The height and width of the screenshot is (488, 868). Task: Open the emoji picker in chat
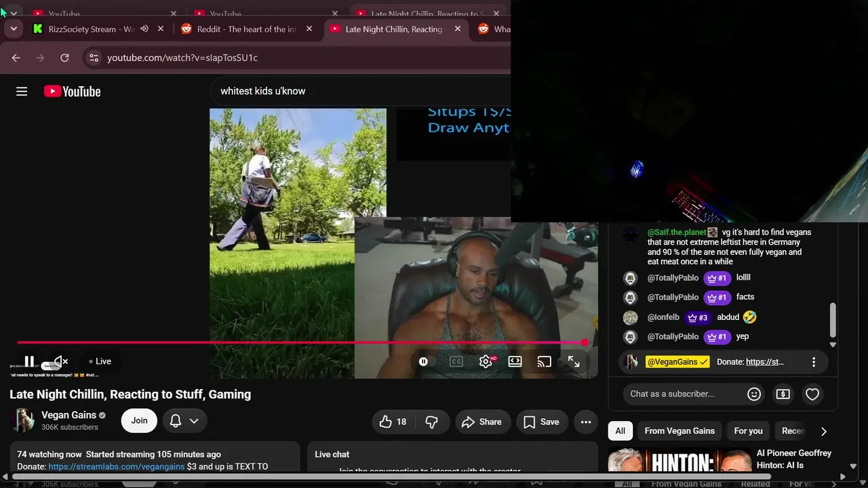pyautogui.click(x=754, y=394)
